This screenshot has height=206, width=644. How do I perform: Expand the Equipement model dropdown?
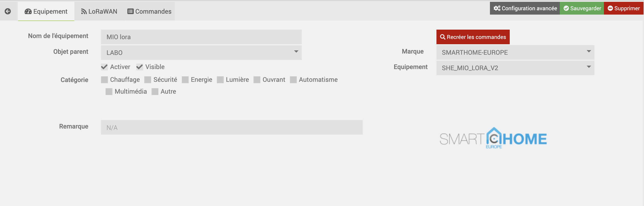515,68
